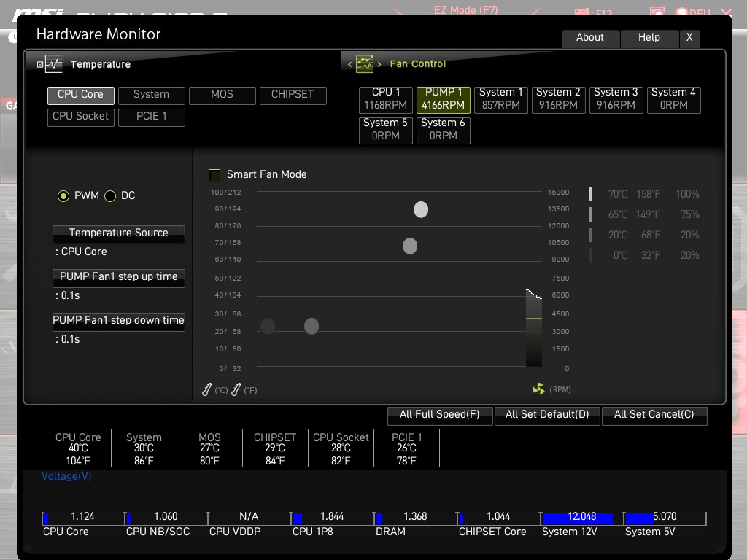Click EZ Mode (F7) in background BIOS window
747x560 pixels.
coord(465,10)
